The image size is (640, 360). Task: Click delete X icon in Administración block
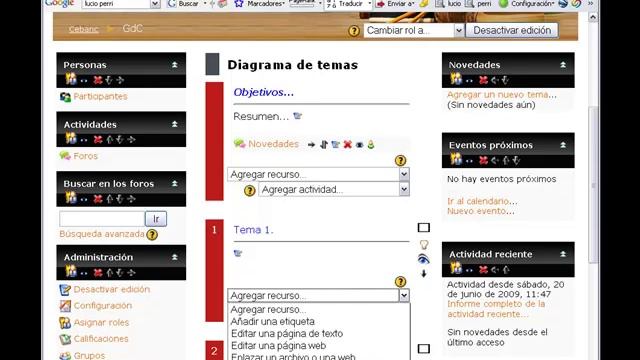click(98, 273)
